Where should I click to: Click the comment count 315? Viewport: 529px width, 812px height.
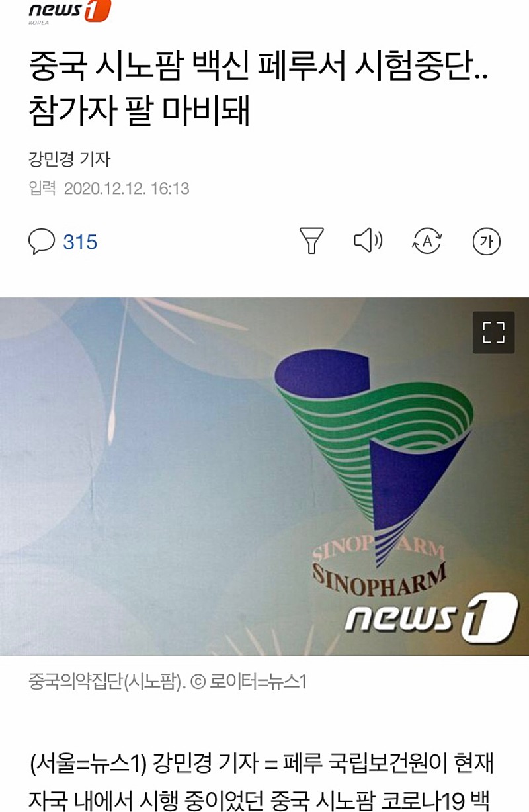tap(80, 242)
